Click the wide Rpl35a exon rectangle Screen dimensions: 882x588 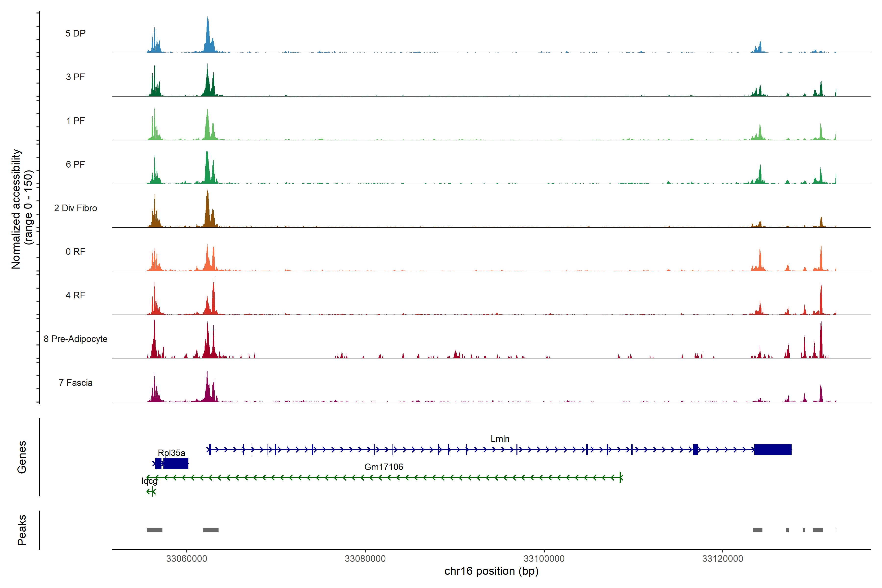tap(175, 464)
